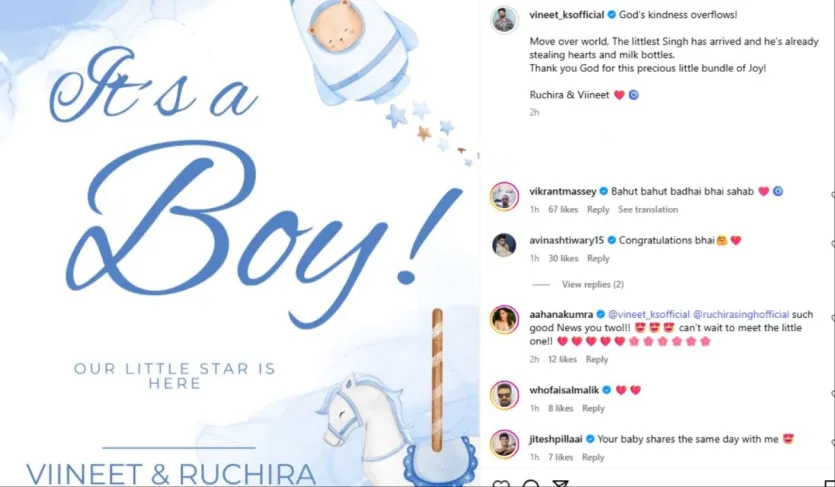This screenshot has height=487, width=835.
Task: Open the whofaisalmalik username link
Action: point(564,390)
